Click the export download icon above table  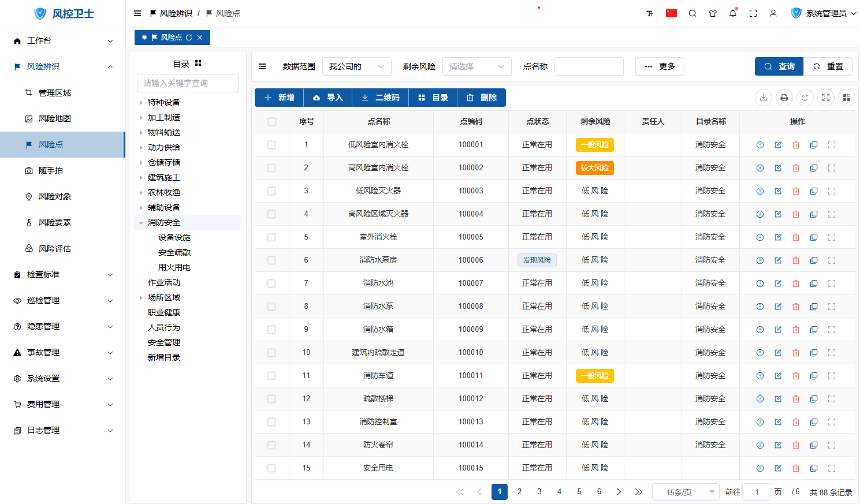tap(764, 98)
